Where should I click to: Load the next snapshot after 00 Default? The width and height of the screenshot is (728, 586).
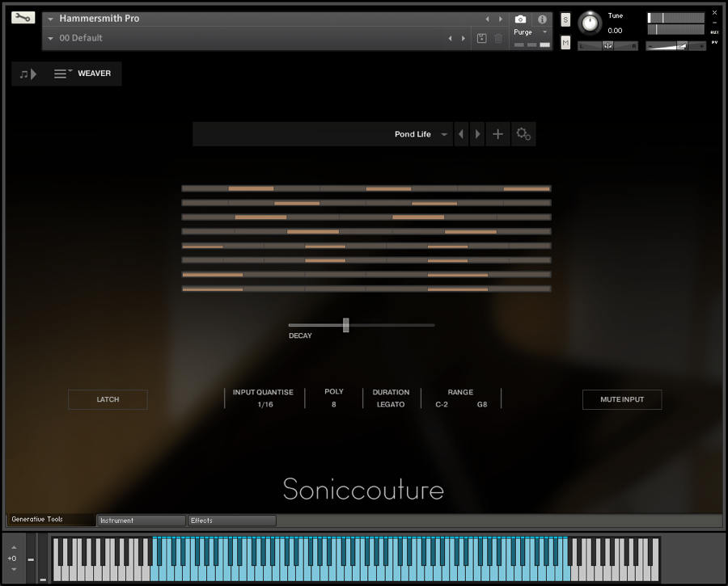click(463, 39)
